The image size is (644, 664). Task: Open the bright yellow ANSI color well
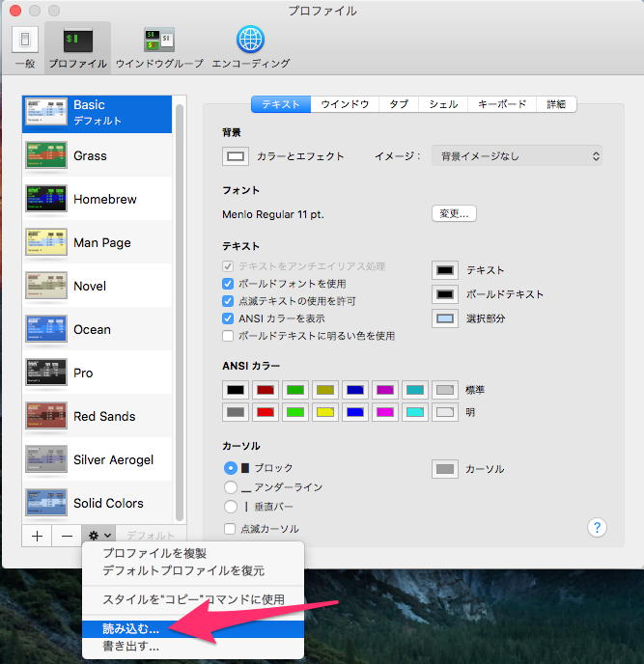(x=325, y=412)
